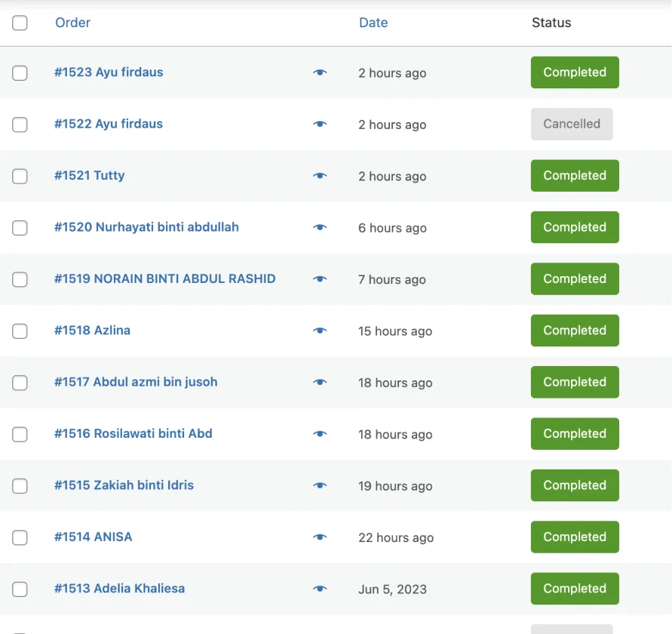Select the checkbox for order #1521 Tutty
672x634 pixels.
coord(20,177)
